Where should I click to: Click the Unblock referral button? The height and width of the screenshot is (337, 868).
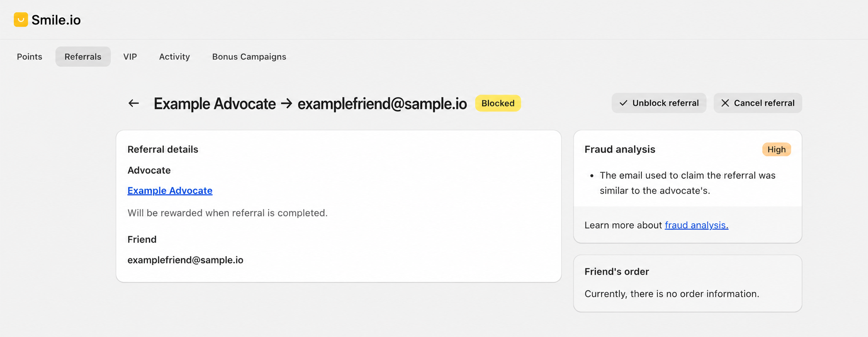[659, 103]
